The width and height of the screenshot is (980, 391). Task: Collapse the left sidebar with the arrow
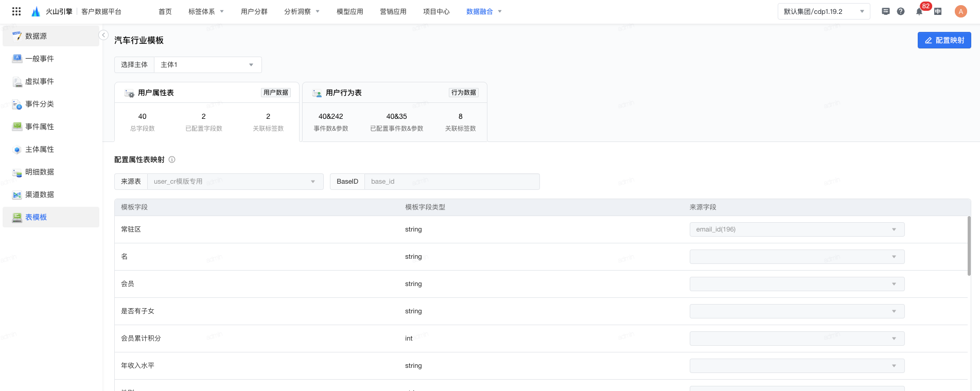103,35
